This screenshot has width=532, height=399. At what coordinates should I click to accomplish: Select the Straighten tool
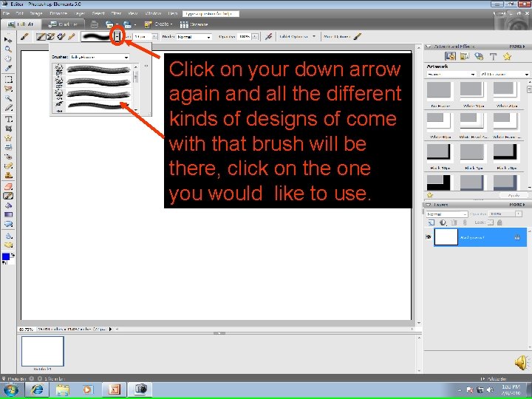pos(8,147)
